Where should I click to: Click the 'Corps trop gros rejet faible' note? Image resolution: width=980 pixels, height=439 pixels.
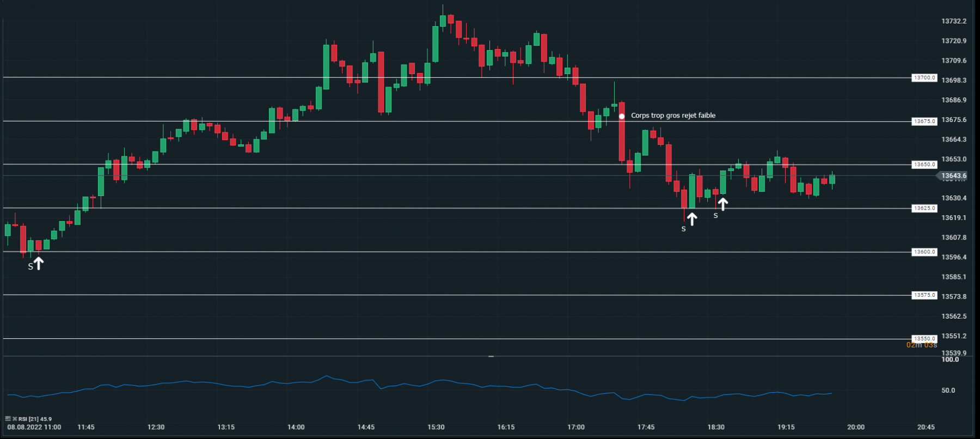point(673,115)
